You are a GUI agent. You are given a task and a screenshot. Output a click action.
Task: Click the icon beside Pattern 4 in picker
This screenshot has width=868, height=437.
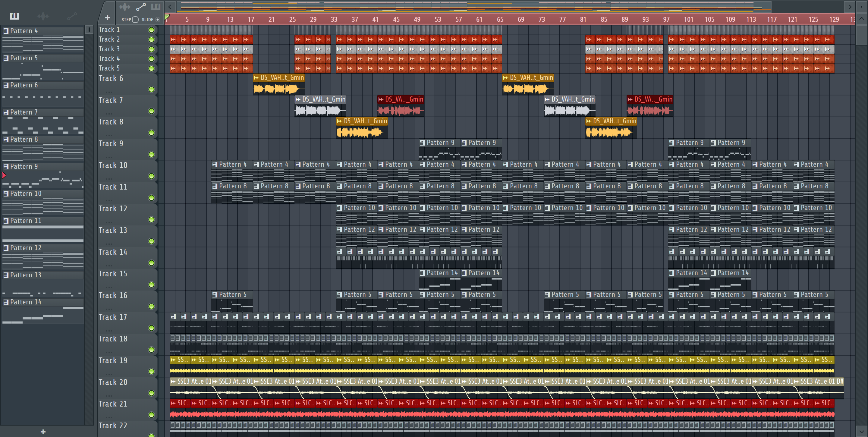click(6, 31)
